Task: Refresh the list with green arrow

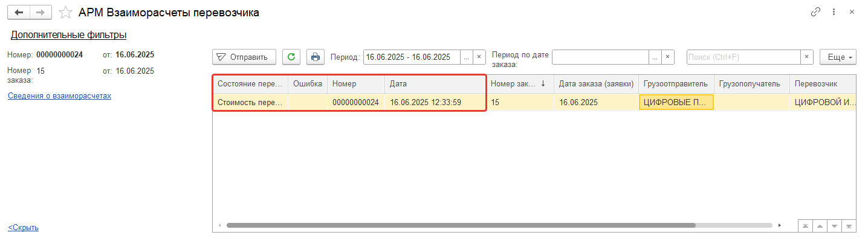Action: pos(291,57)
